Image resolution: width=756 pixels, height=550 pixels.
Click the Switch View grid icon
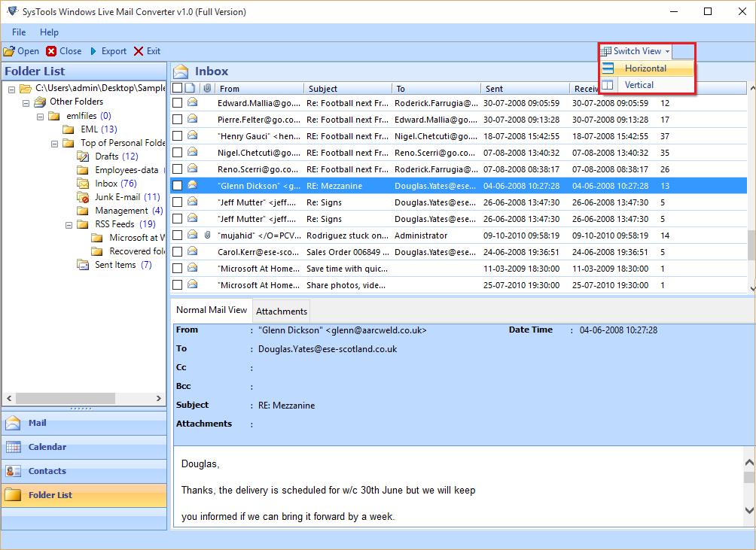coord(606,51)
